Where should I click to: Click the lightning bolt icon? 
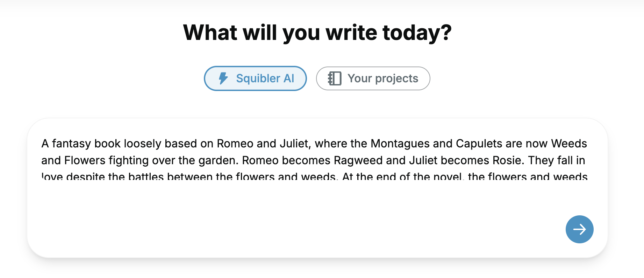[223, 78]
